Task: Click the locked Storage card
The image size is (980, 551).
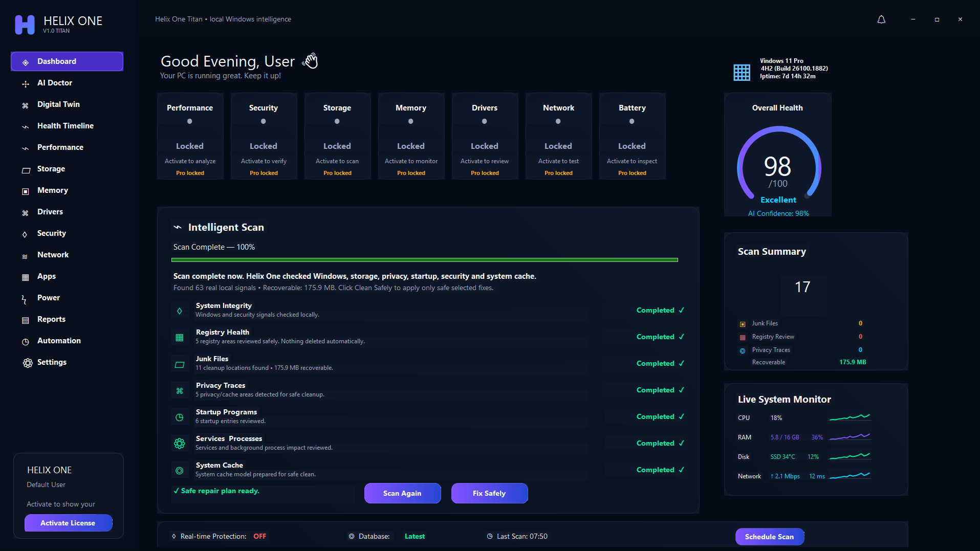Action: pos(337,136)
